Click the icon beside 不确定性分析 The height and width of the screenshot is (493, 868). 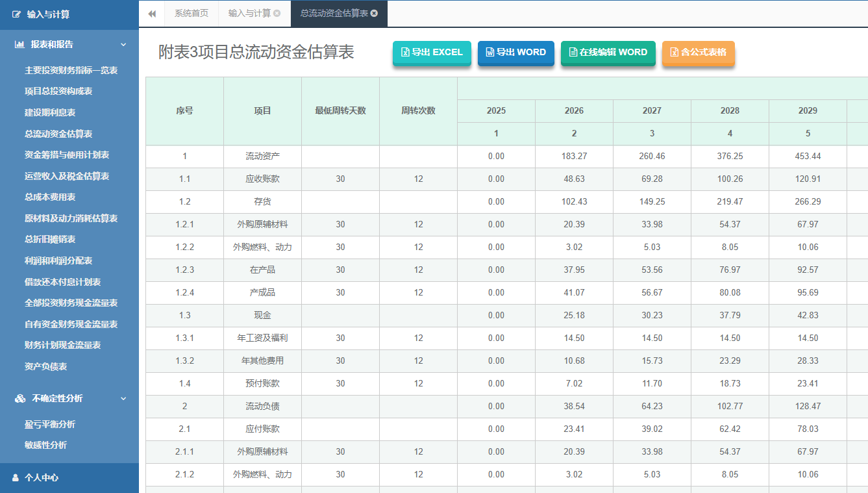[x=19, y=398]
